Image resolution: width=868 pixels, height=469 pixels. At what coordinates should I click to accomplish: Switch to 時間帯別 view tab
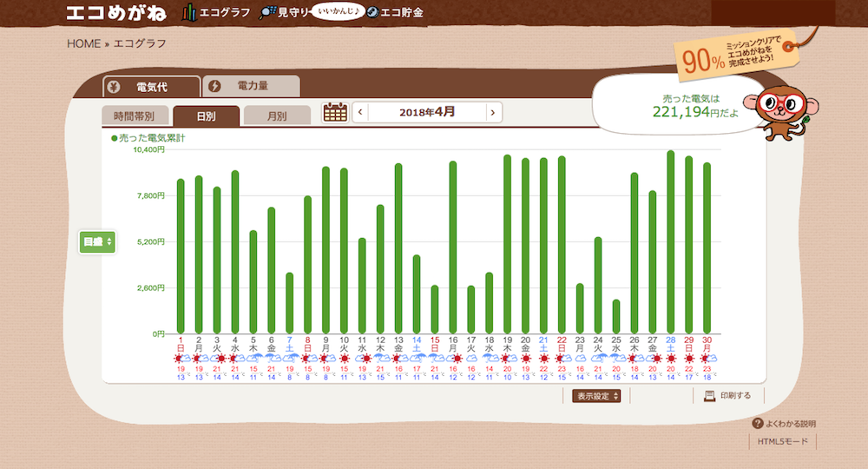135,116
